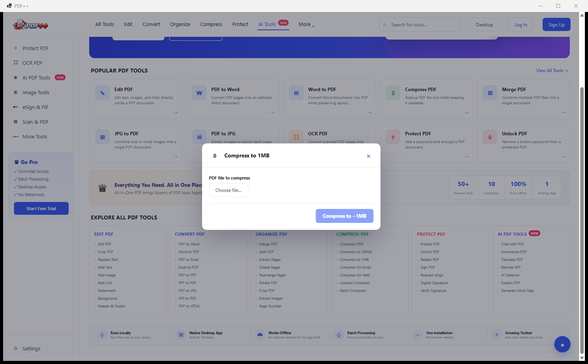Open the Redact PDF link
This screenshot has height=364, width=588.
point(430,260)
